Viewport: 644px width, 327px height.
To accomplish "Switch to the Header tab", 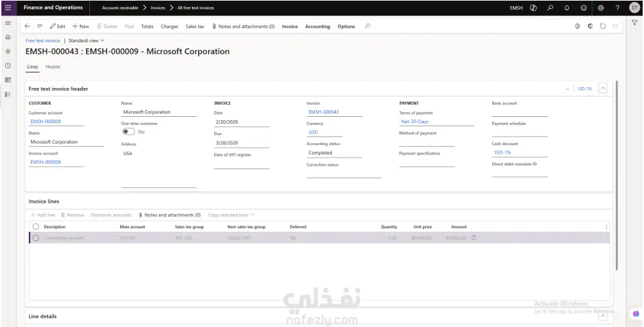I will 53,66.
